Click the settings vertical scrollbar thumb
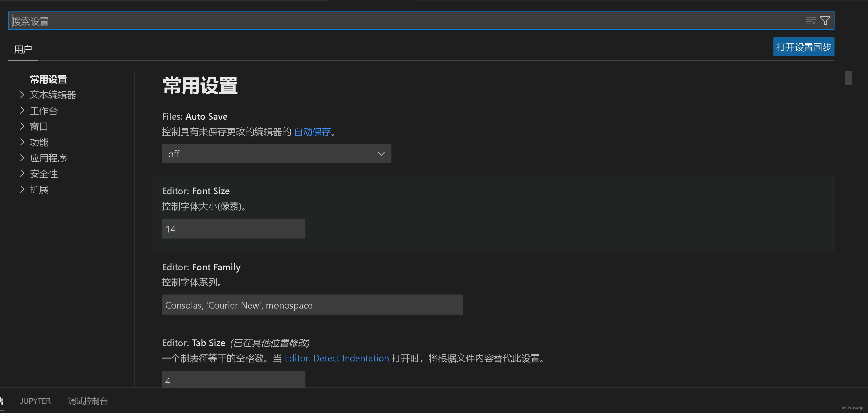Image resolution: width=868 pixels, height=413 pixels. point(848,78)
